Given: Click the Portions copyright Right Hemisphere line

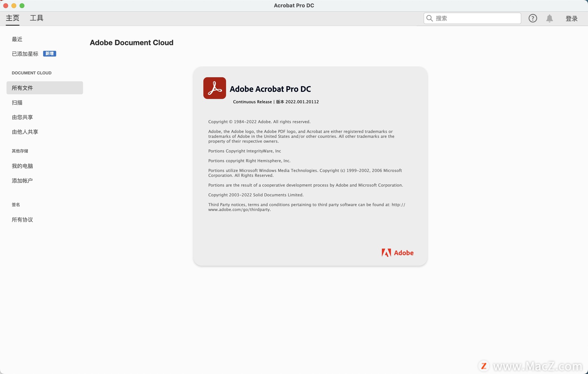Looking at the screenshot, I should [x=249, y=161].
